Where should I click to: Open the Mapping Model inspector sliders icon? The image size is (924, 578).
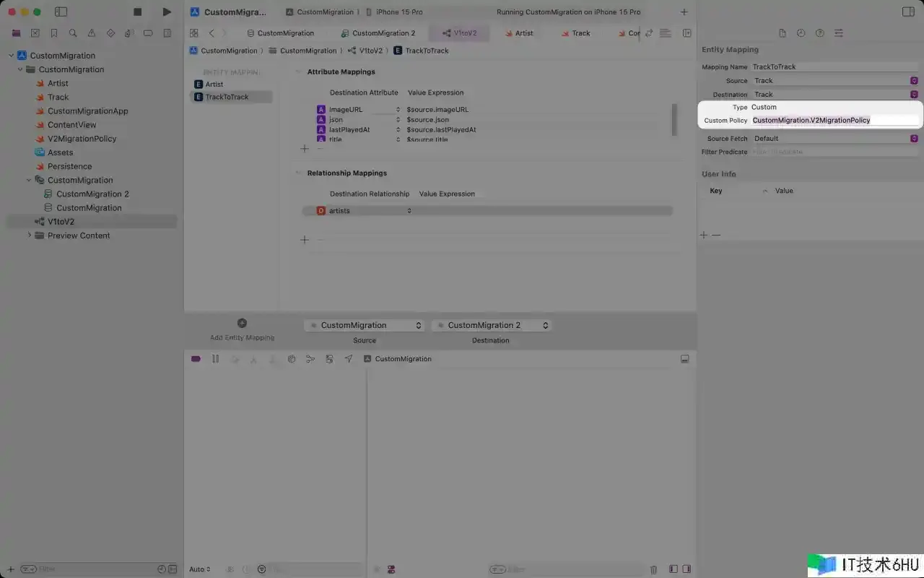tap(839, 33)
